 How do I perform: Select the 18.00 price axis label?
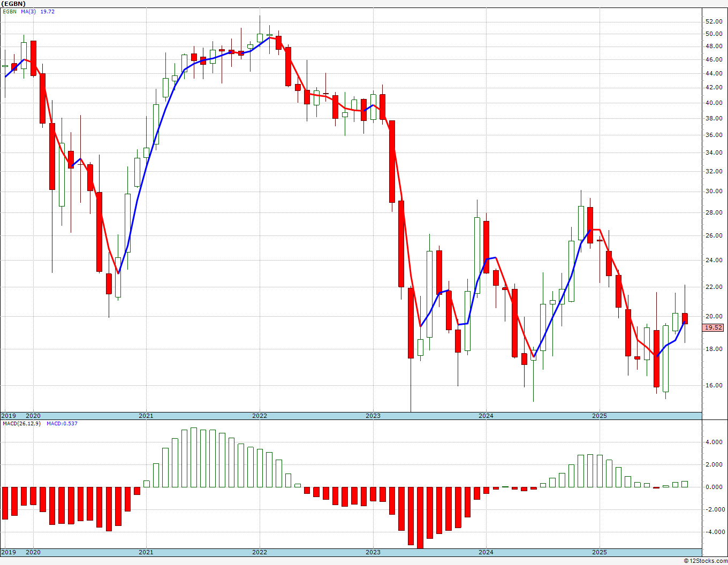tap(714, 349)
